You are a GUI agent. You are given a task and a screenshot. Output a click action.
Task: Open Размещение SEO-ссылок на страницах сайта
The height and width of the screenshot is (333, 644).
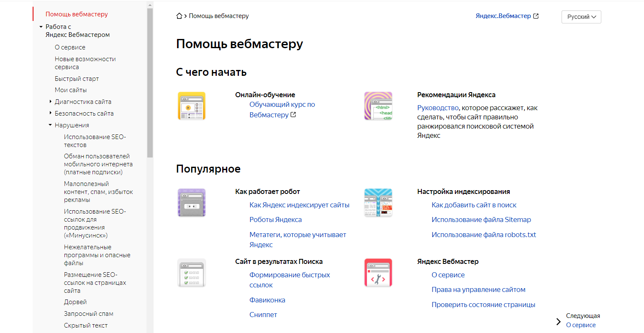click(x=95, y=283)
